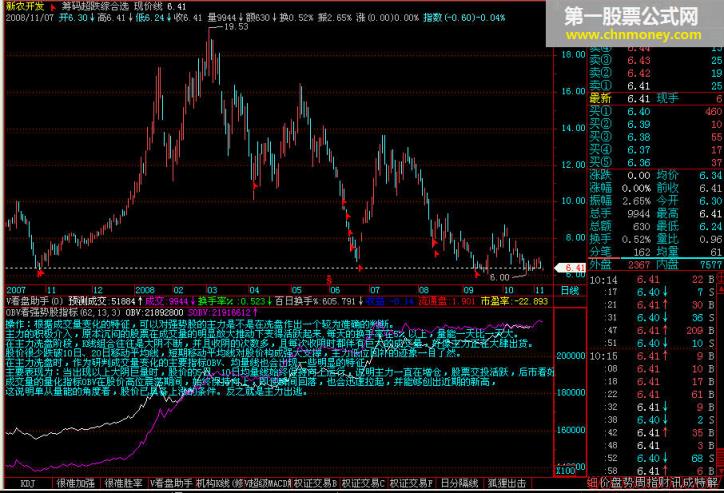Image resolution: width=724 pixels, height=493 pixels.
Task: Switch to the 盘 side panel tab
Action: (x=616, y=483)
